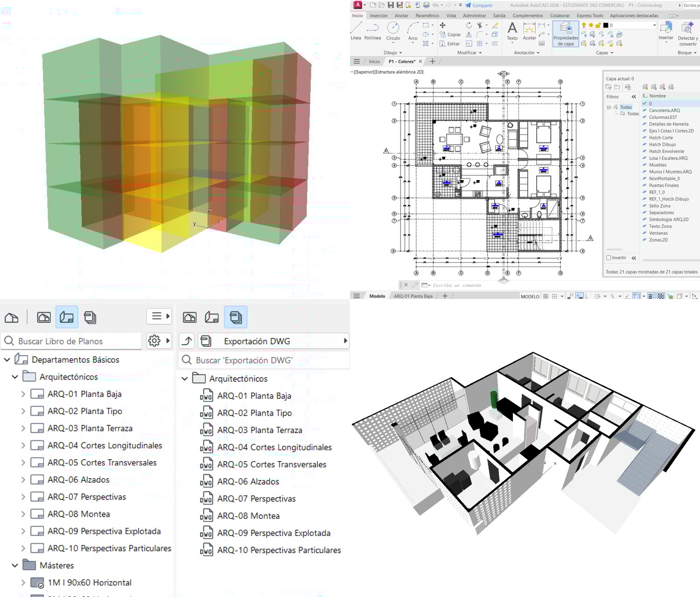Click the master layout icon for 1M I 90x60 Horizontal
Viewport: 700px width, 597px height.
pyautogui.click(x=37, y=583)
